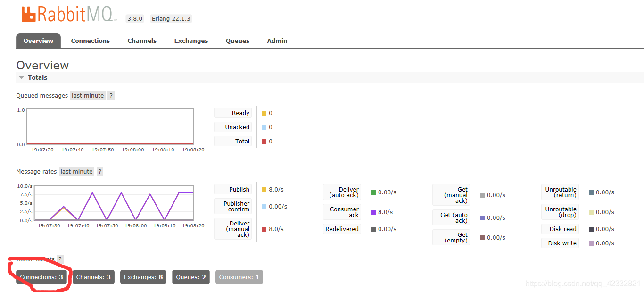Screen dimensions: 644x292
Task: Click the red Total color swatch
Action: (x=264, y=142)
